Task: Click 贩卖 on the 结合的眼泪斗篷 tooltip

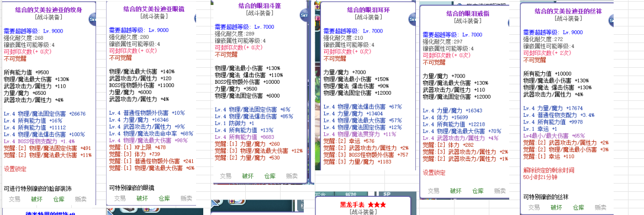Action: pos(292,176)
